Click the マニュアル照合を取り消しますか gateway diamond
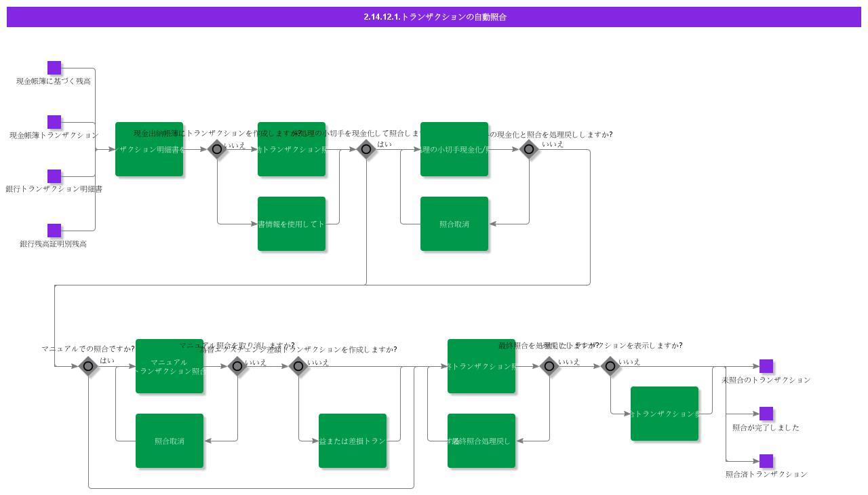The width and height of the screenshot is (868, 495). (x=237, y=366)
